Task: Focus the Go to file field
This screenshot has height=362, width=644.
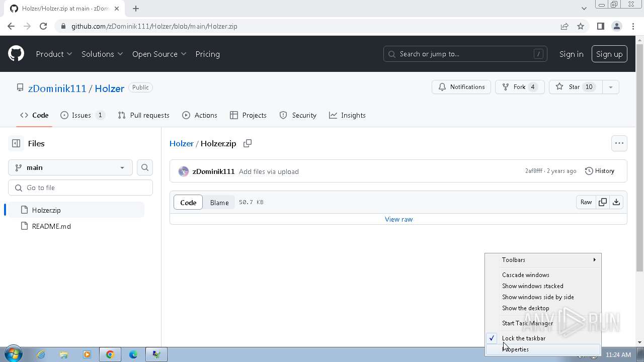Action: (80, 188)
